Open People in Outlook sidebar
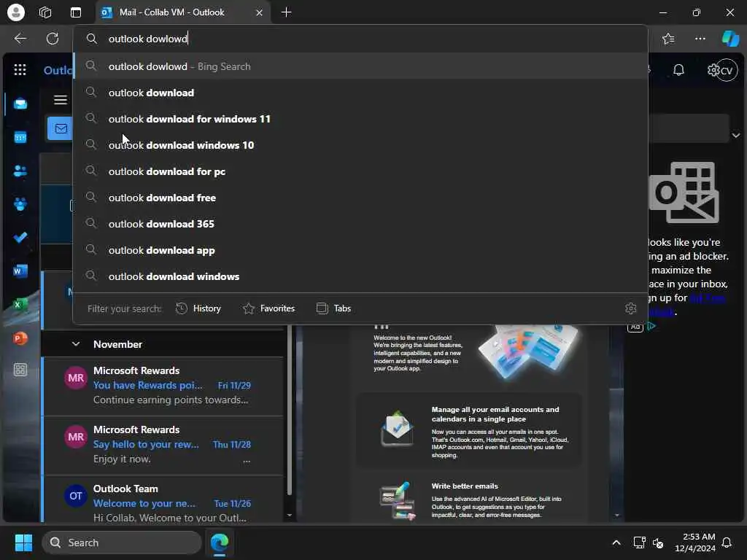Image resolution: width=747 pixels, height=560 pixels. click(x=20, y=171)
